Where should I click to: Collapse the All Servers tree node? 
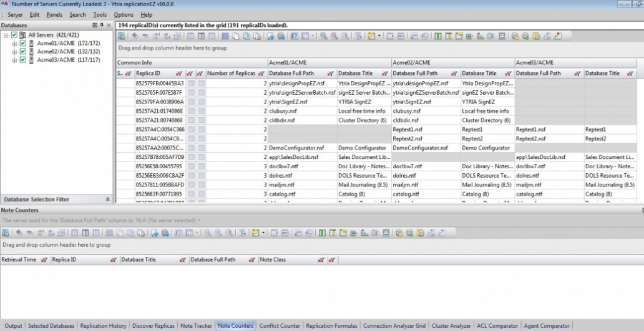[6, 36]
